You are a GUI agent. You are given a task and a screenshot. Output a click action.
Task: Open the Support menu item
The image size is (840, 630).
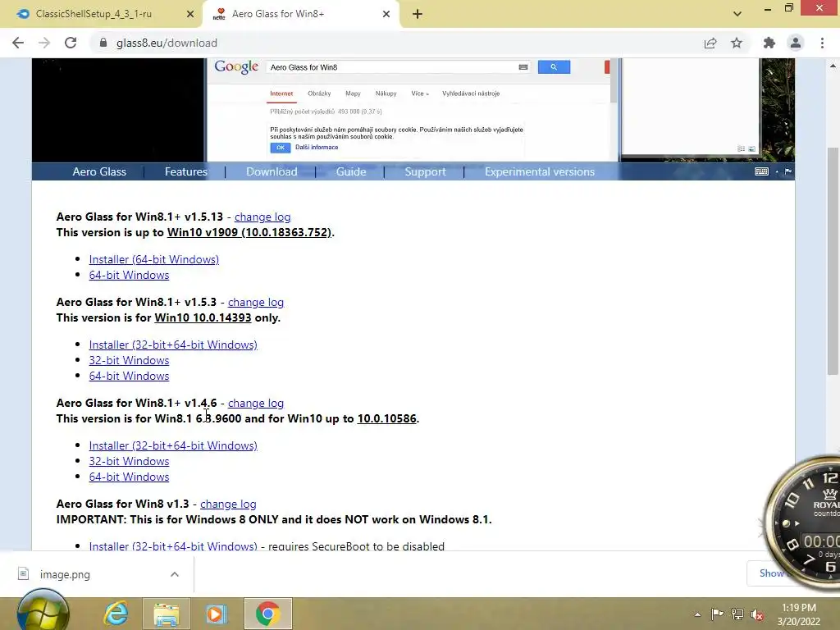pos(426,172)
